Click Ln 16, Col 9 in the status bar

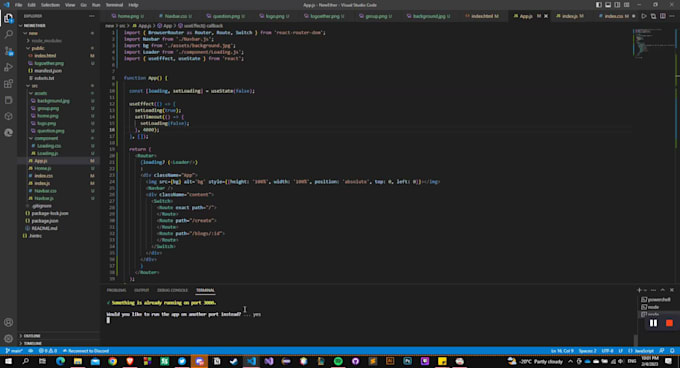[x=562, y=351]
